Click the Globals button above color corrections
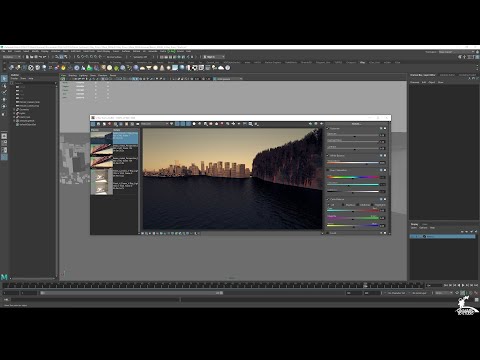The image size is (480, 360). click(x=356, y=124)
